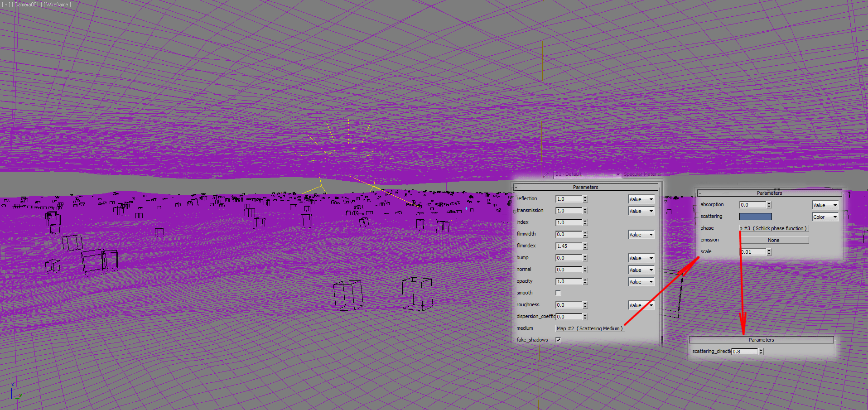Screen dimensions: 868x410
Task: Open the 01 - Default material name dropdown
Action: [587, 174]
